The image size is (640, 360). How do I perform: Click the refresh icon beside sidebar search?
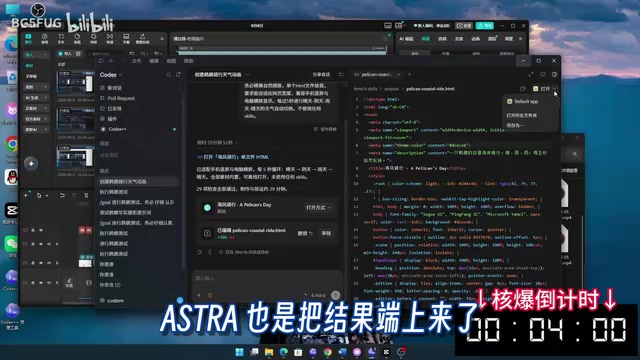click(x=178, y=75)
